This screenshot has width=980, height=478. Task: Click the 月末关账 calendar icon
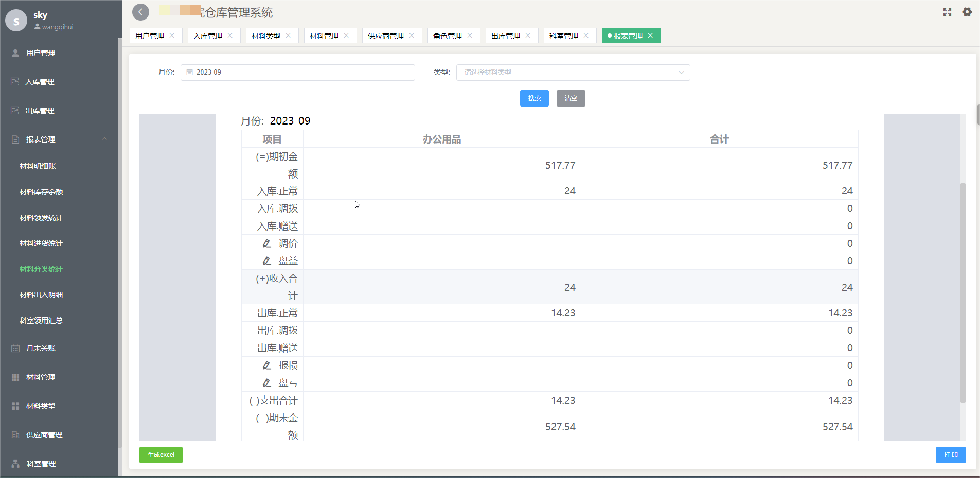click(x=15, y=348)
